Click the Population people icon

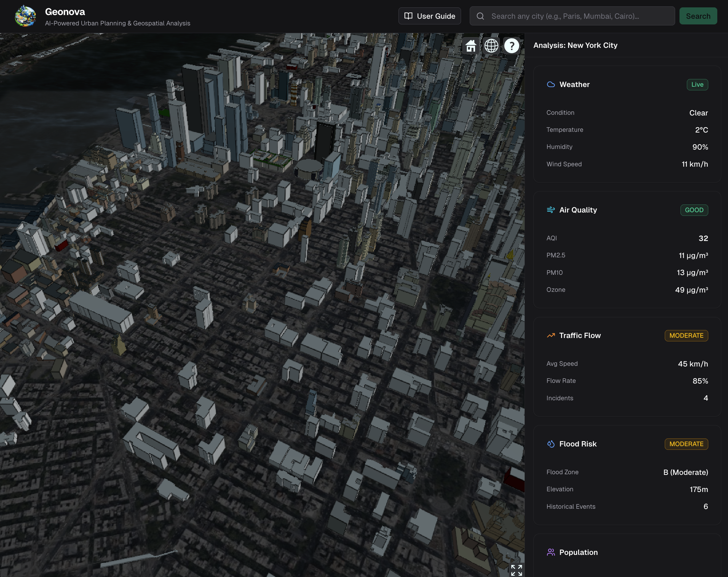(x=550, y=552)
